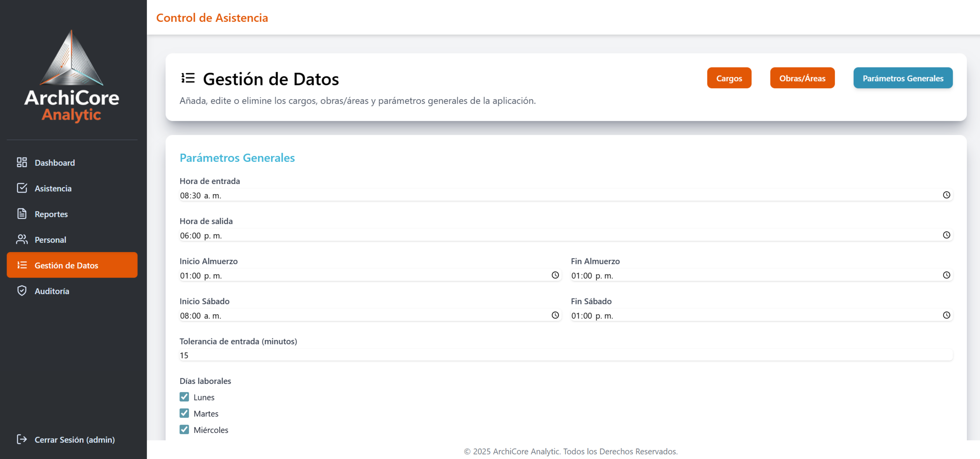Viewport: 980px width, 459px height.
Task: Select the Parámetros Generales tab
Action: [x=903, y=78]
